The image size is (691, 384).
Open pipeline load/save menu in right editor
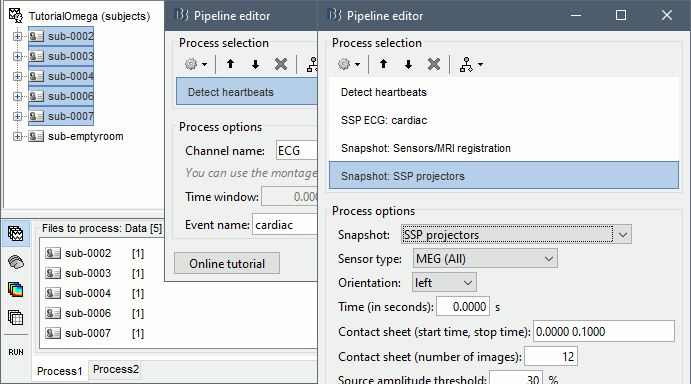(471, 64)
